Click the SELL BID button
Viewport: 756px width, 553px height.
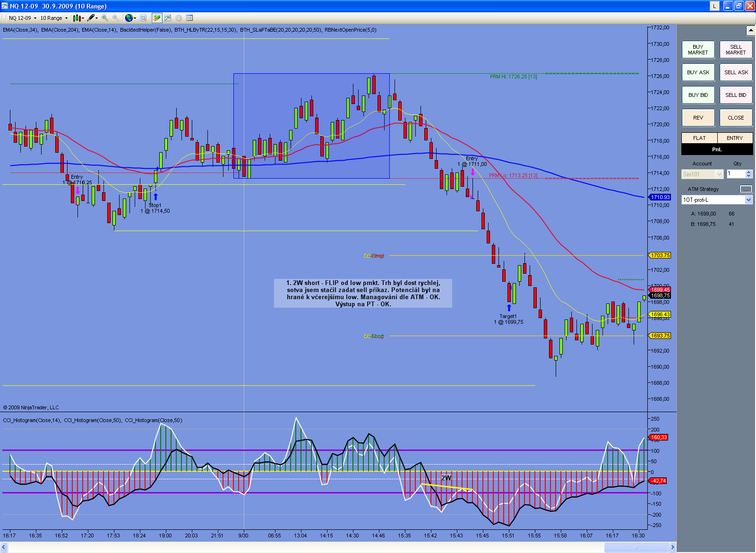736,95
